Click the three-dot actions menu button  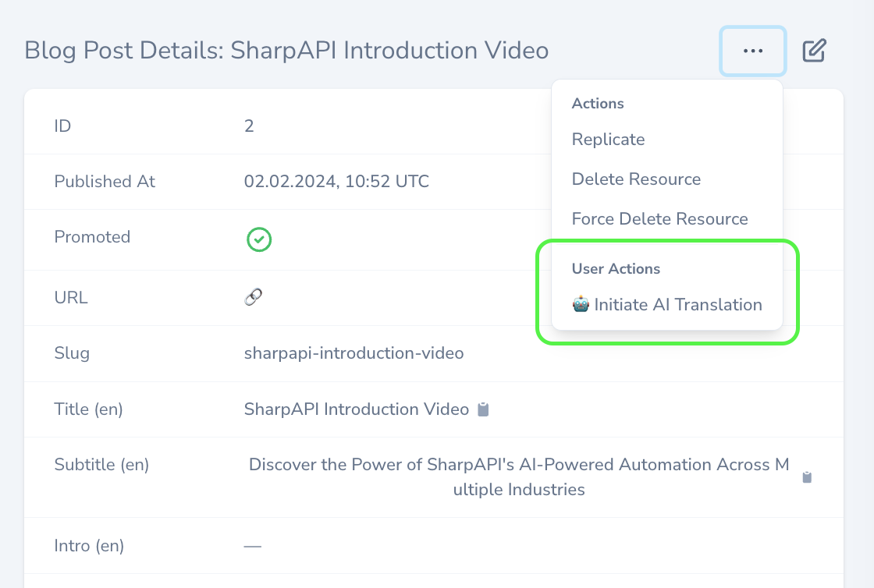point(752,51)
